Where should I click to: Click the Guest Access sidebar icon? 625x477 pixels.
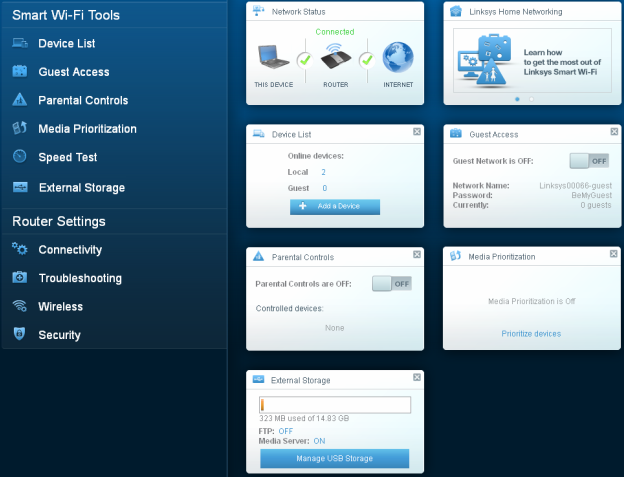tap(20, 71)
